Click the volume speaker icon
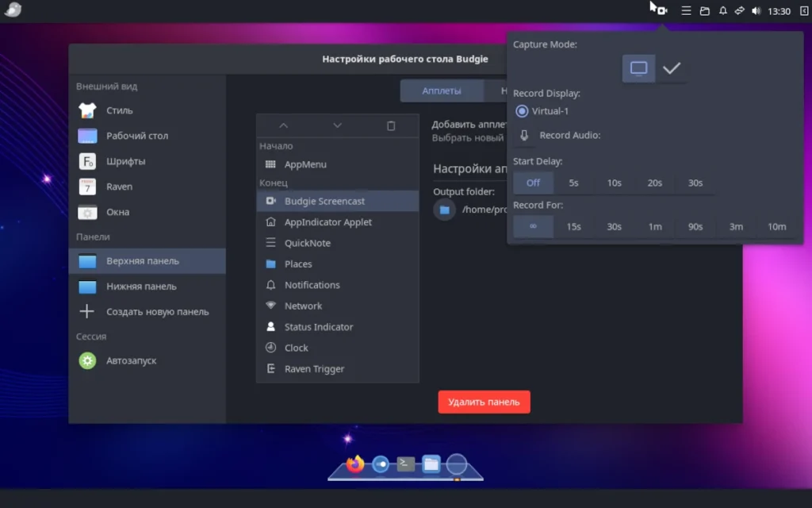The height and width of the screenshot is (508, 812). pos(756,11)
